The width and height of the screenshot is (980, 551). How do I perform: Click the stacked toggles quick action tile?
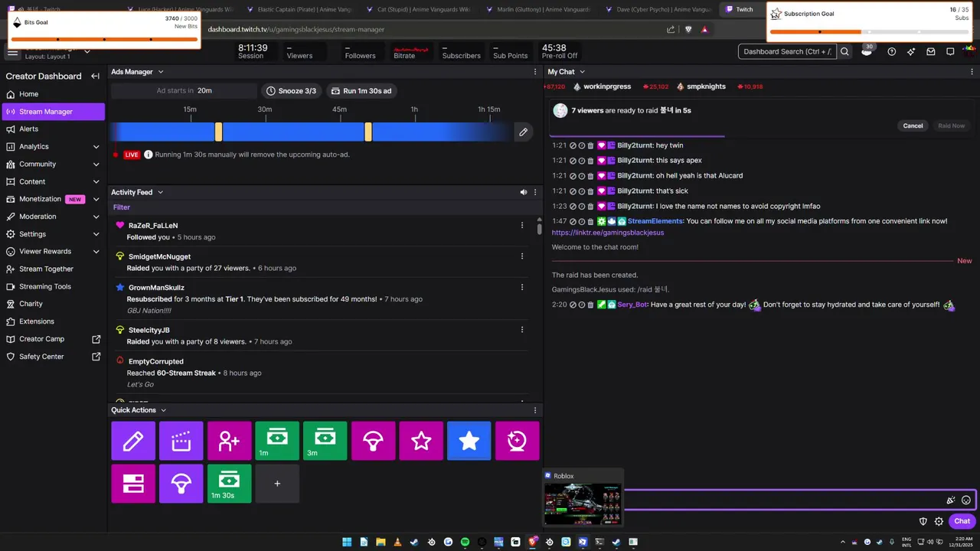click(133, 484)
